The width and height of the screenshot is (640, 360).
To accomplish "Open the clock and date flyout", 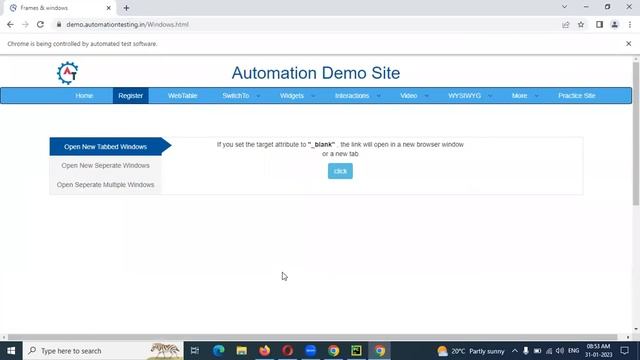I will pos(598,351).
